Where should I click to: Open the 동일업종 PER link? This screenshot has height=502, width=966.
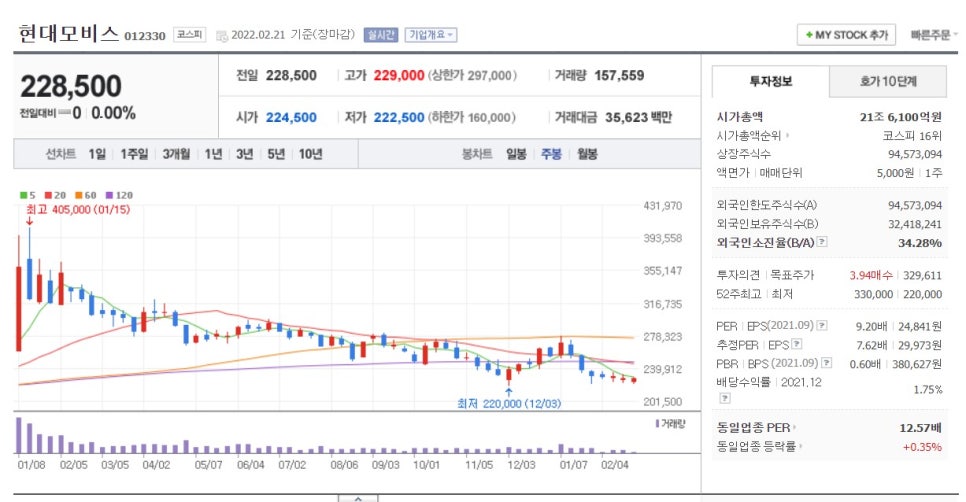coord(756,427)
